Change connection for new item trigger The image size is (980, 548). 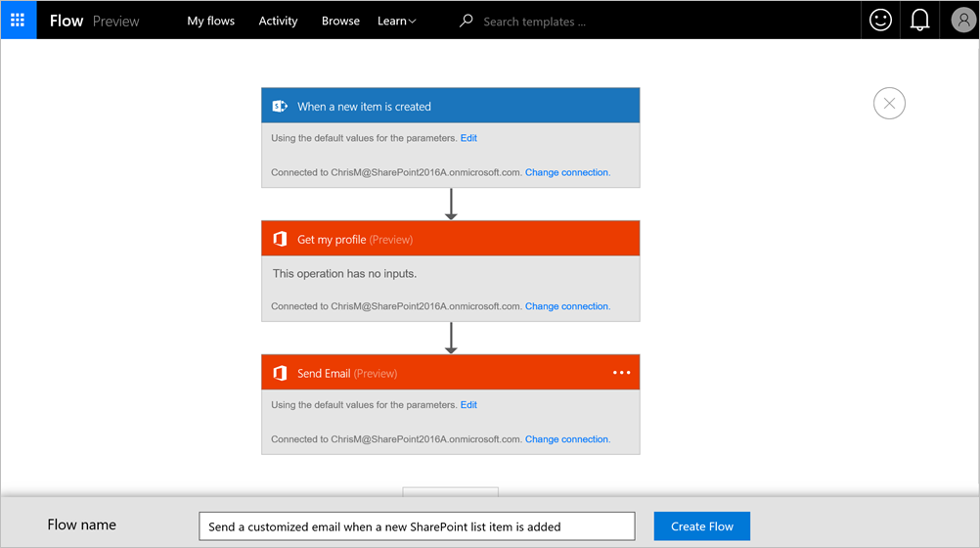tap(567, 172)
